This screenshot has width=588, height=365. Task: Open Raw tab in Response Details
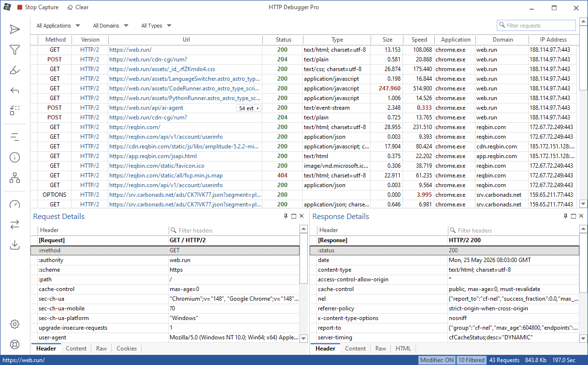click(x=381, y=348)
